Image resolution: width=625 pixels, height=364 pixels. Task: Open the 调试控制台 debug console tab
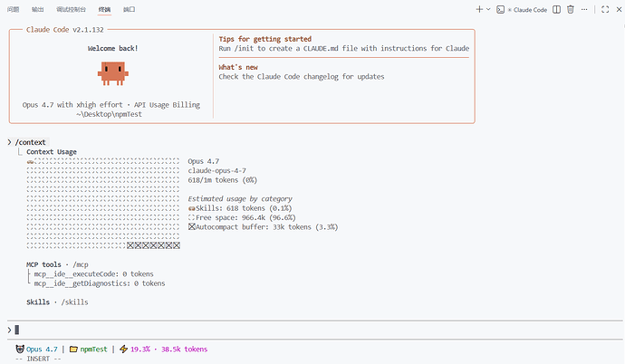(71, 10)
